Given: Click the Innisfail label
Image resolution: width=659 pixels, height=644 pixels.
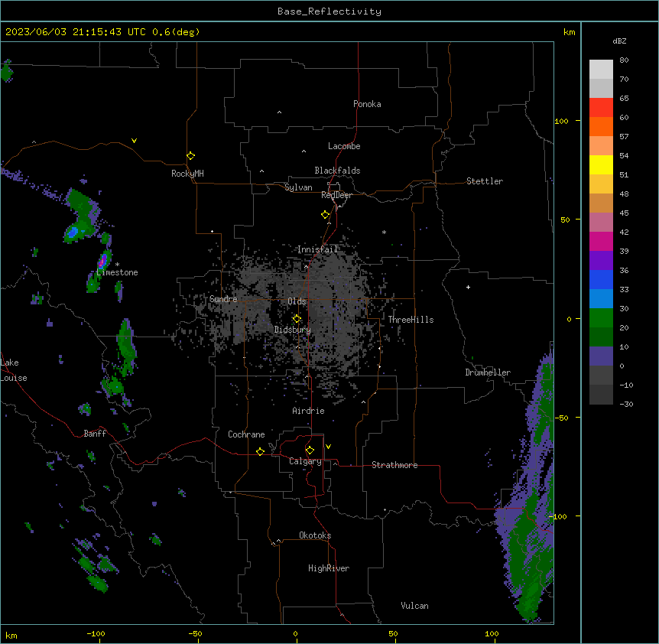Looking at the screenshot, I should click(317, 249).
